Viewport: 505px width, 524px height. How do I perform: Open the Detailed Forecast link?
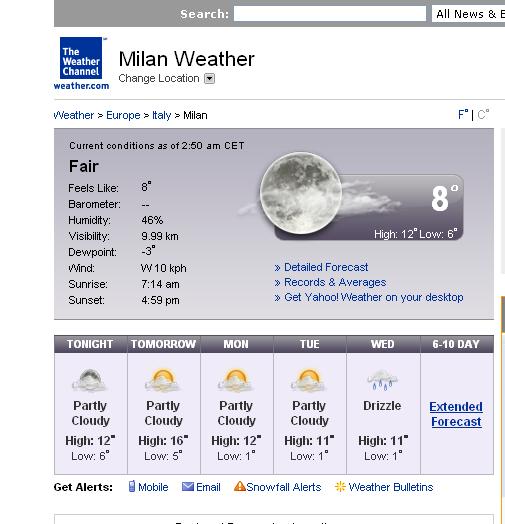pos(326,267)
